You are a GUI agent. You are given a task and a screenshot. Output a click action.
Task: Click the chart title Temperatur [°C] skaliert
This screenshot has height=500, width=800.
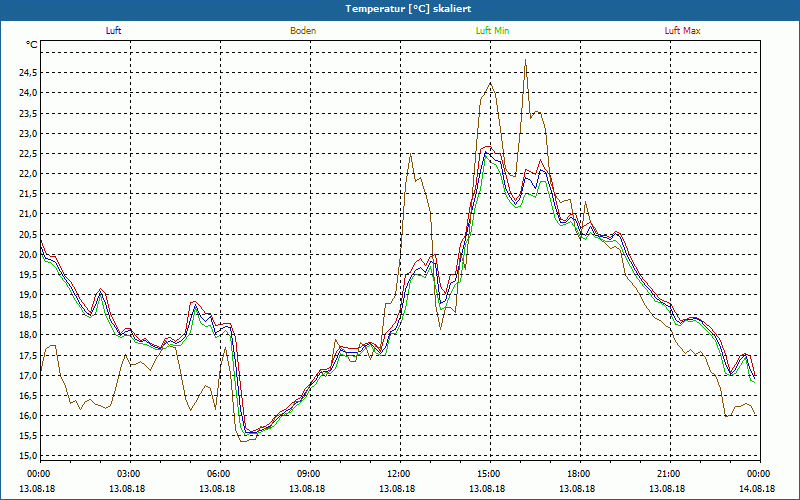click(400, 8)
